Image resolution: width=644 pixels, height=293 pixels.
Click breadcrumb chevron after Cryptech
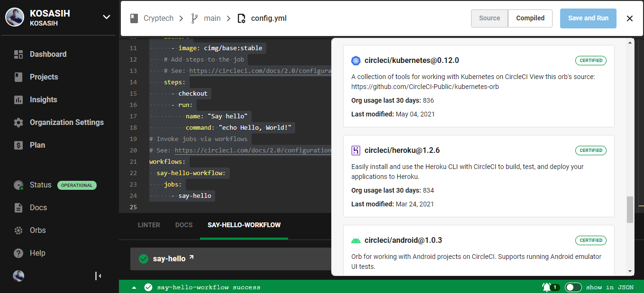pos(182,18)
